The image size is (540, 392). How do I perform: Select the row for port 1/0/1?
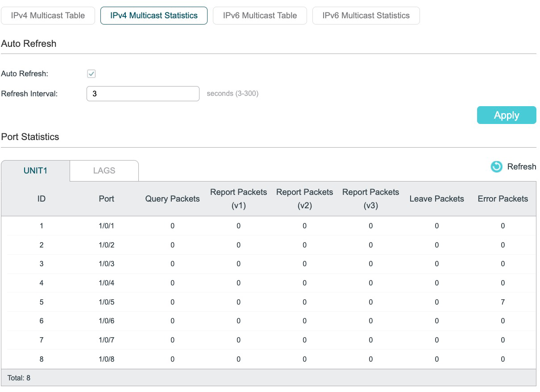(x=107, y=226)
